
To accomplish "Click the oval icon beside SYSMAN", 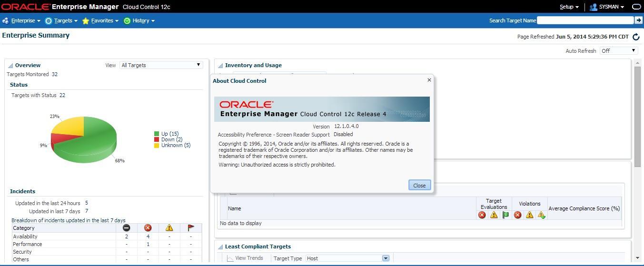I will (636, 7).
